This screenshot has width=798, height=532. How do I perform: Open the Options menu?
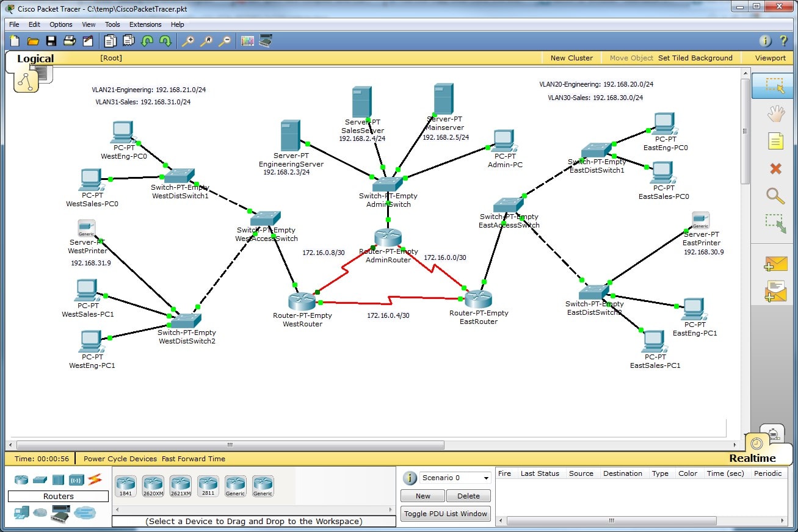(61, 24)
